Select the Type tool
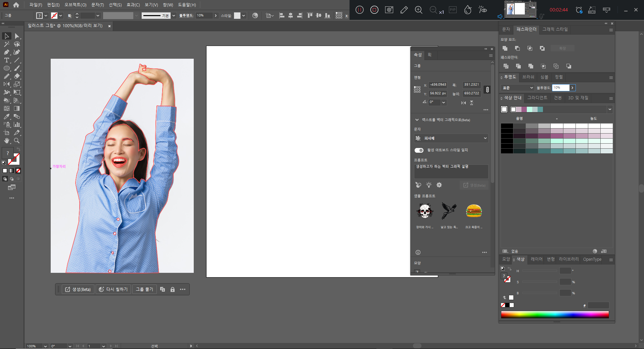Image resolution: width=644 pixels, height=349 pixels. click(6, 60)
